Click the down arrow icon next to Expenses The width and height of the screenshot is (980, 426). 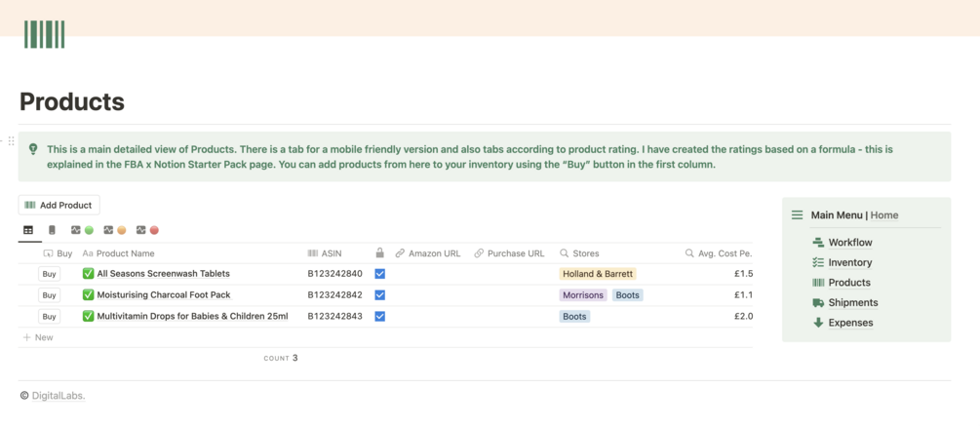(818, 323)
